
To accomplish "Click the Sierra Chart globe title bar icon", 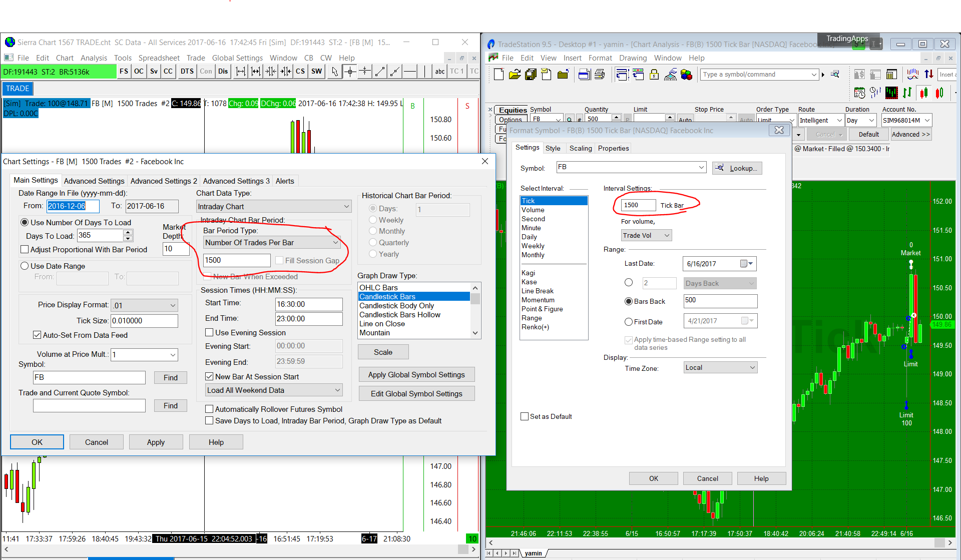I will pyautogui.click(x=10, y=42).
